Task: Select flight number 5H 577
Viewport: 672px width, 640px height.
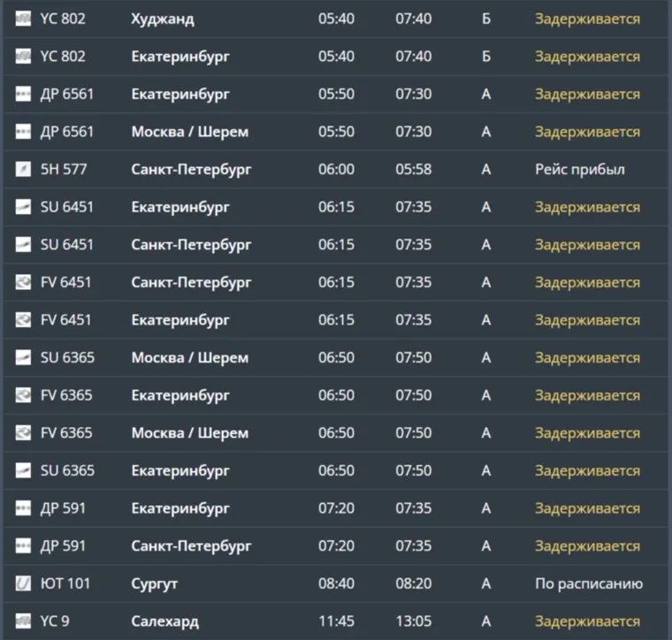Action: click(64, 169)
